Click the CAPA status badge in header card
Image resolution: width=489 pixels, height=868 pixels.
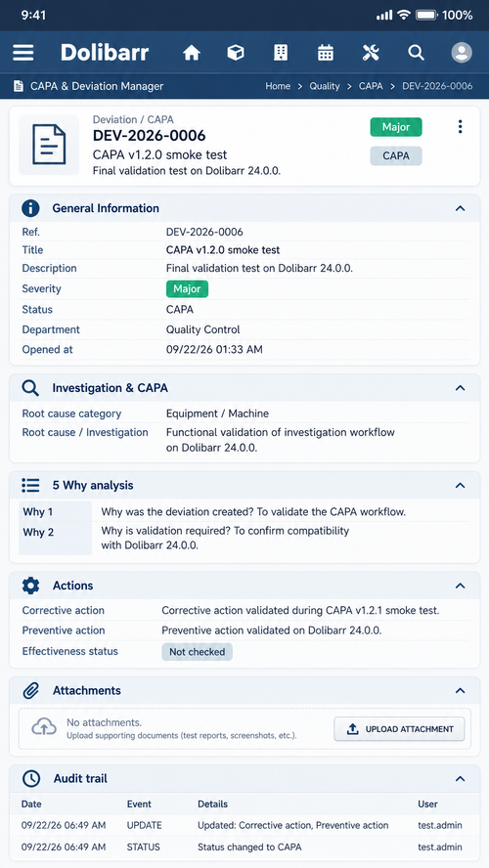click(396, 156)
